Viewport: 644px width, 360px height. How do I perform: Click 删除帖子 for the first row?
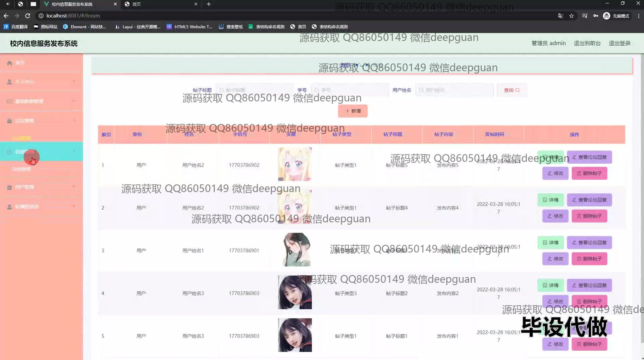tap(589, 173)
